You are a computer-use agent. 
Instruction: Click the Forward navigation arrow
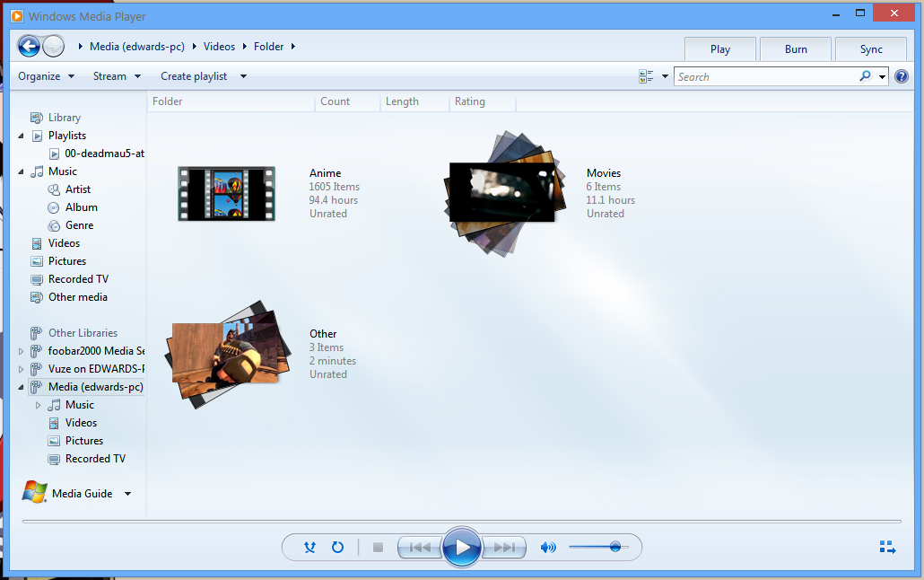click(x=54, y=46)
